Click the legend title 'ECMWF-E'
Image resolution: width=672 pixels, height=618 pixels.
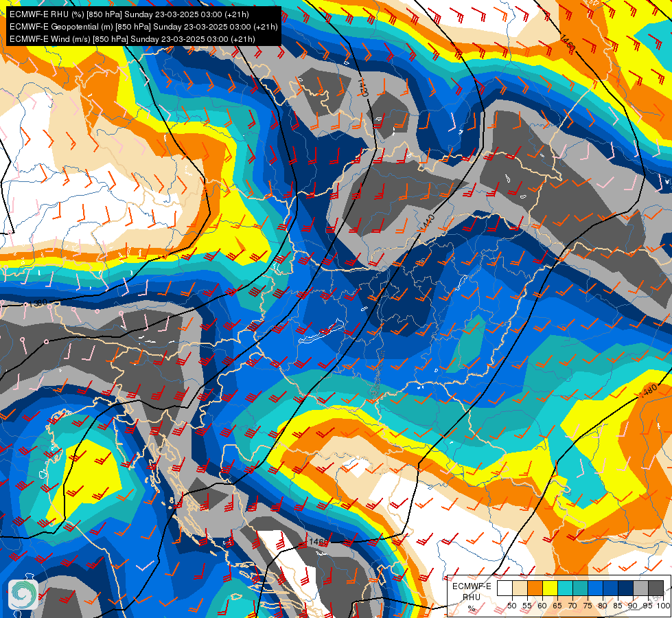coord(472,586)
